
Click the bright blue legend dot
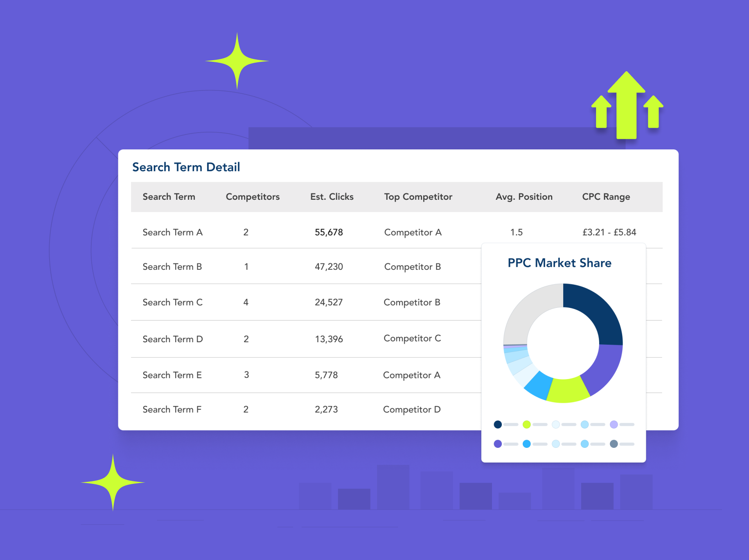point(527,444)
